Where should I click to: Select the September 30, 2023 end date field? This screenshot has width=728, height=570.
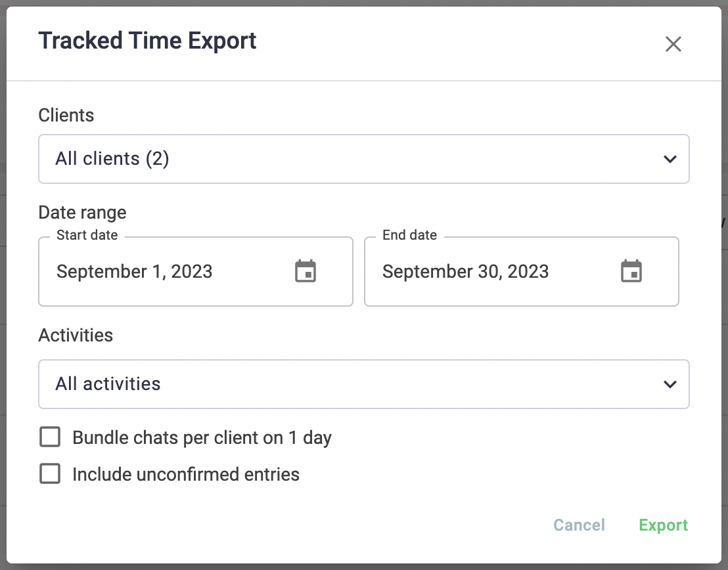point(522,272)
